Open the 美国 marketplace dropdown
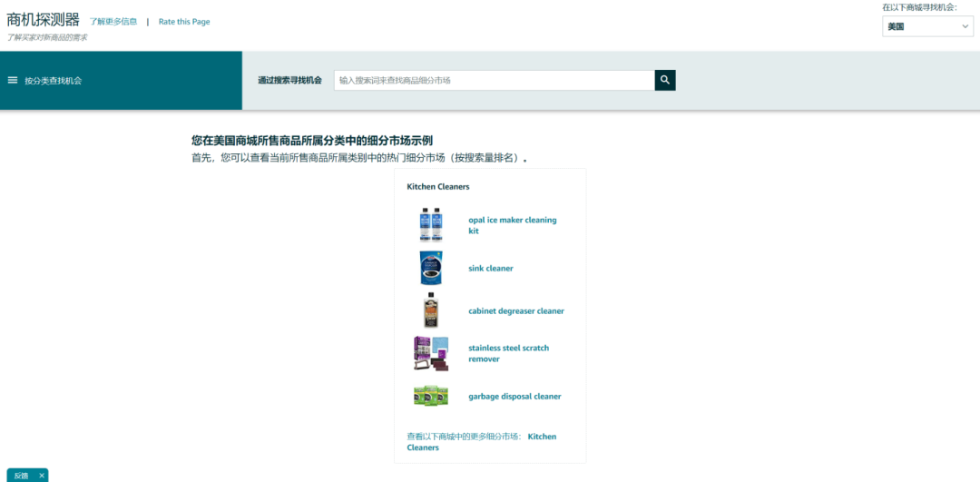This screenshot has width=980, height=482. (x=927, y=26)
